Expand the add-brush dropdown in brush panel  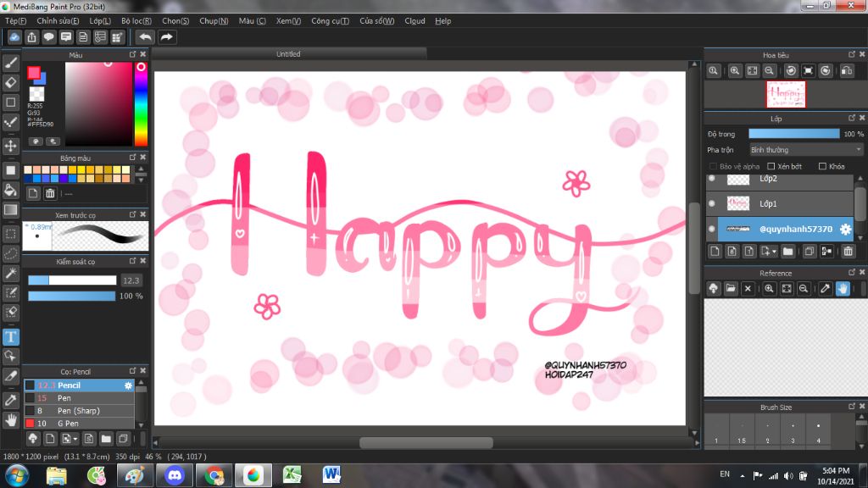pyautogui.click(x=75, y=439)
